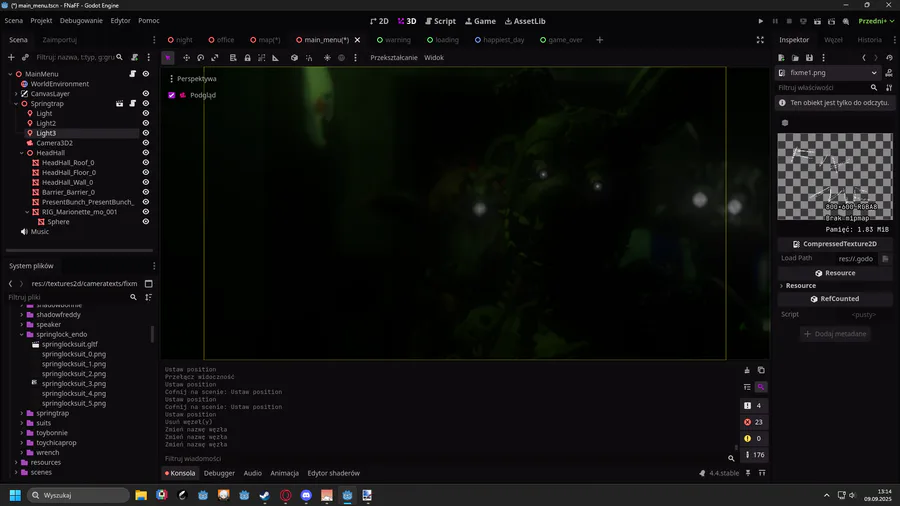Open the Widok viewport menu
Viewport: 900px width, 506px height.
pos(434,57)
